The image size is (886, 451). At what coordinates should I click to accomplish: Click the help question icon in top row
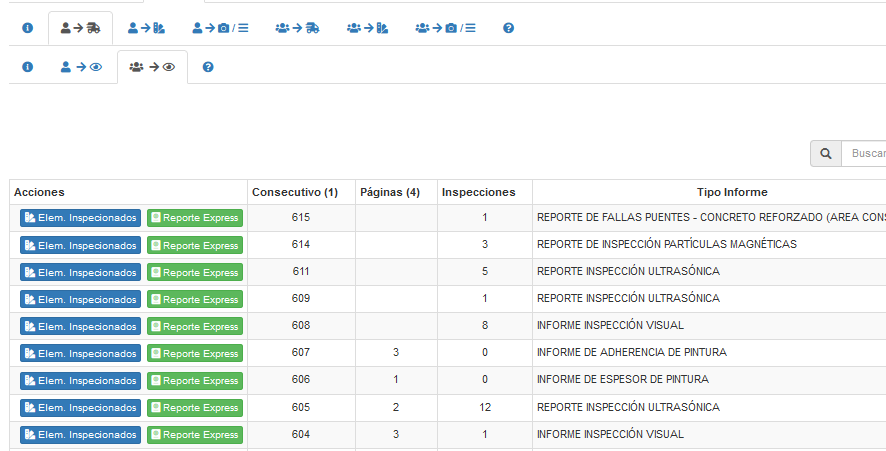[508, 28]
